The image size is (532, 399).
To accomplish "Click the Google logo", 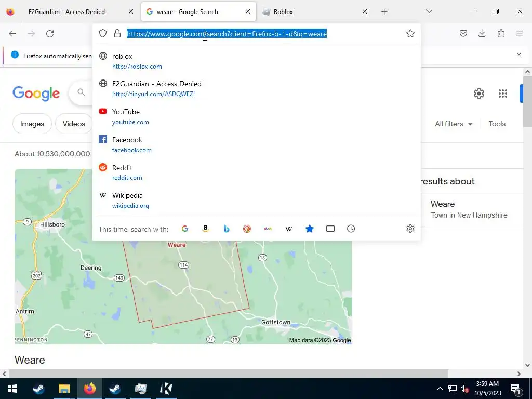I will click(36, 94).
